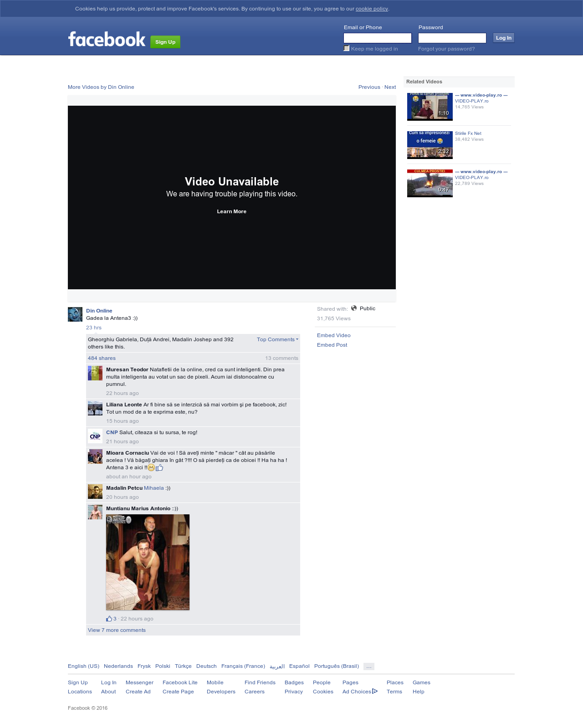Click Learn More in video player
Screen dimensions: 583x728
click(232, 211)
